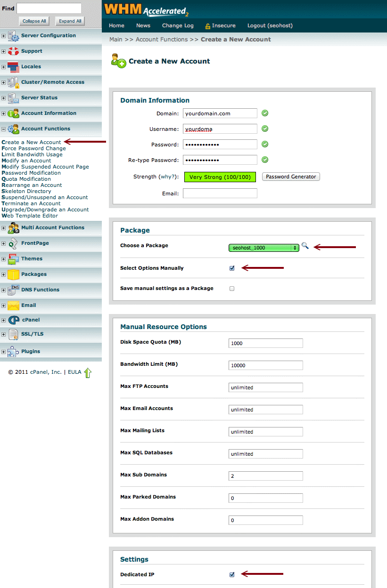Image resolution: width=387 pixels, height=588 pixels.
Task: Click the Password Generator button
Action: tap(291, 177)
